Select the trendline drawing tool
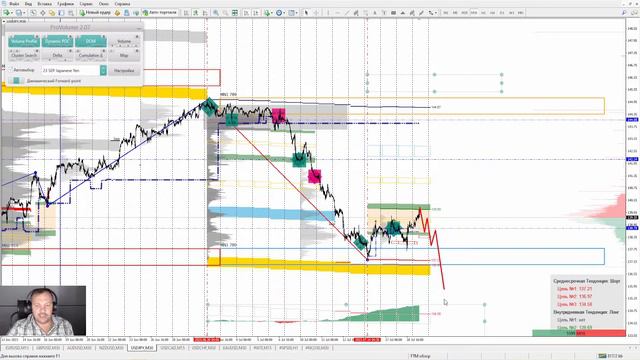640x360 pixels. [x=347, y=13]
